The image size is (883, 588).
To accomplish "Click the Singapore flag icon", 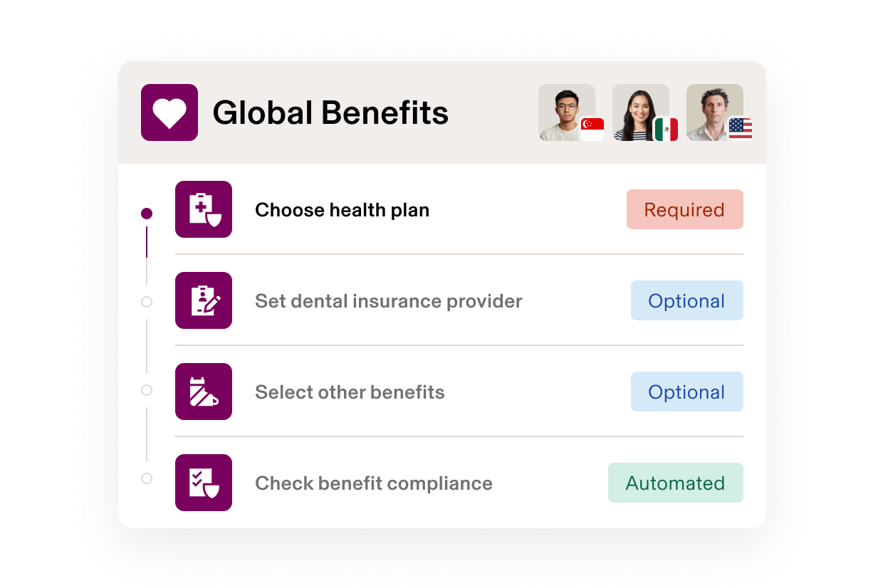I will pos(592,130).
